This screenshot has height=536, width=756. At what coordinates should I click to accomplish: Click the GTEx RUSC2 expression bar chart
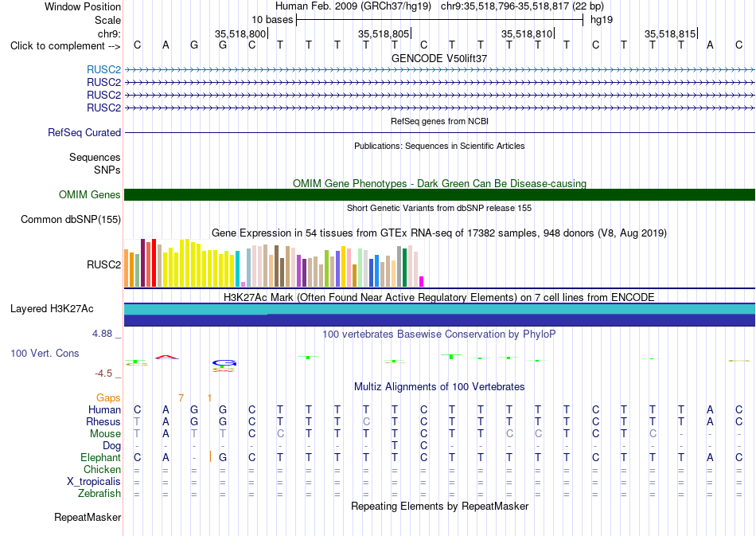pyautogui.click(x=274, y=263)
